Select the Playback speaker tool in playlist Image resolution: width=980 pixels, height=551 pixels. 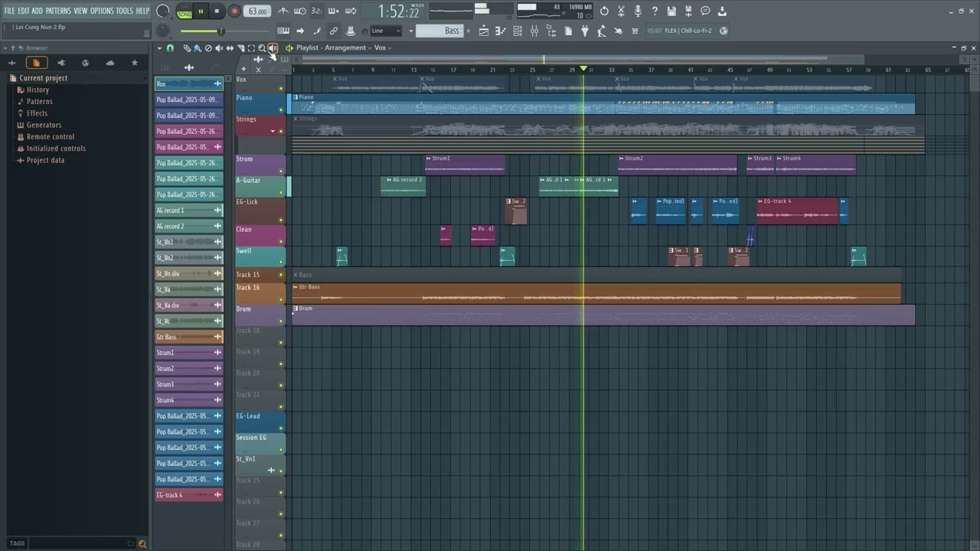coord(273,48)
